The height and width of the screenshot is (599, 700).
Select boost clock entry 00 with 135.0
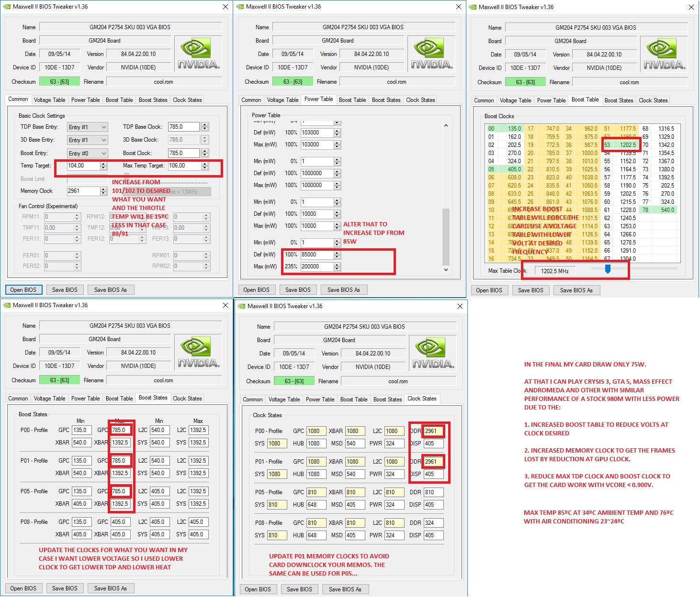pyautogui.click(x=505, y=129)
